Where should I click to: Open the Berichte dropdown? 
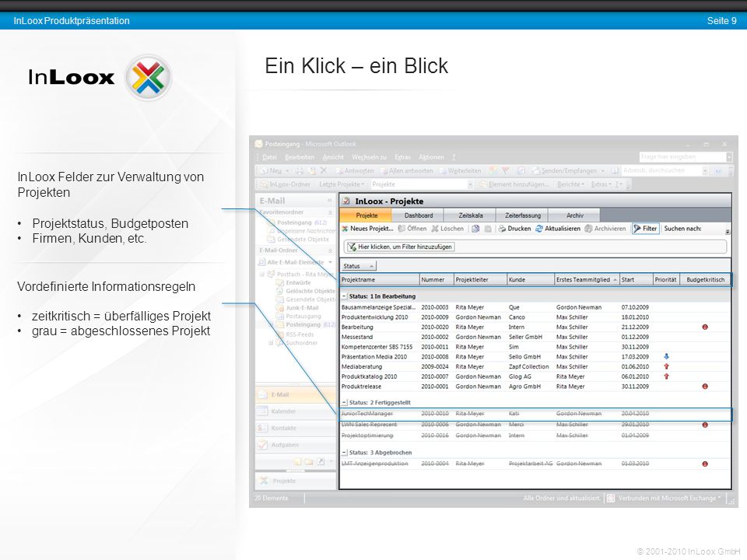pos(570,184)
